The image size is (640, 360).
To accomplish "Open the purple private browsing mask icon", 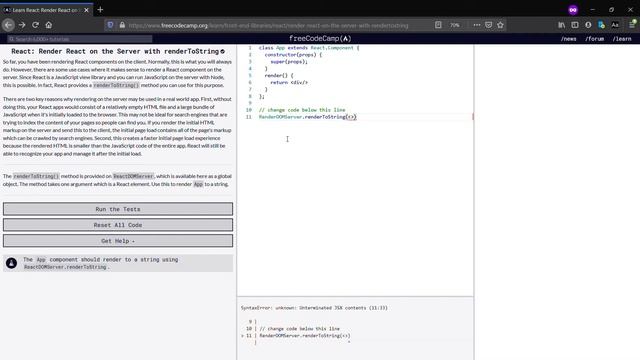I will coord(573,10).
